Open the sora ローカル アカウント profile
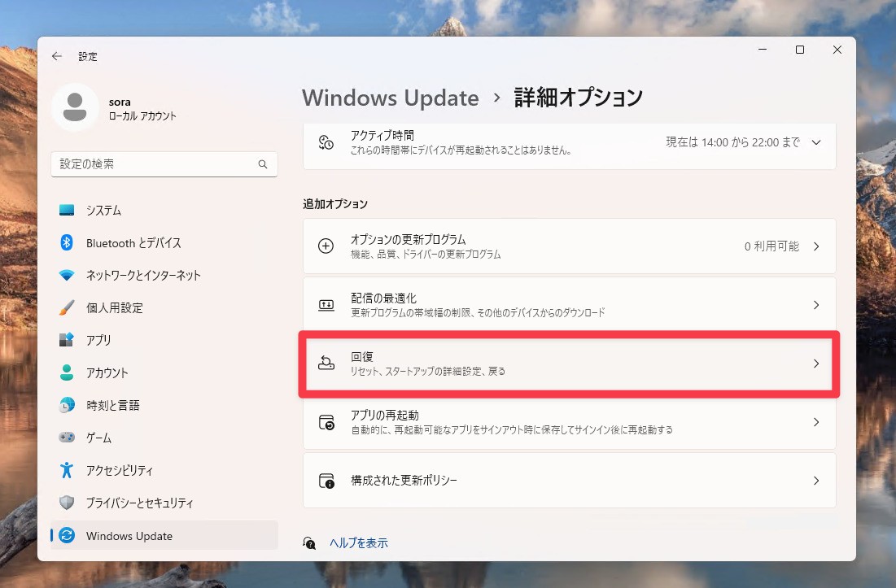 click(x=114, y=108)
